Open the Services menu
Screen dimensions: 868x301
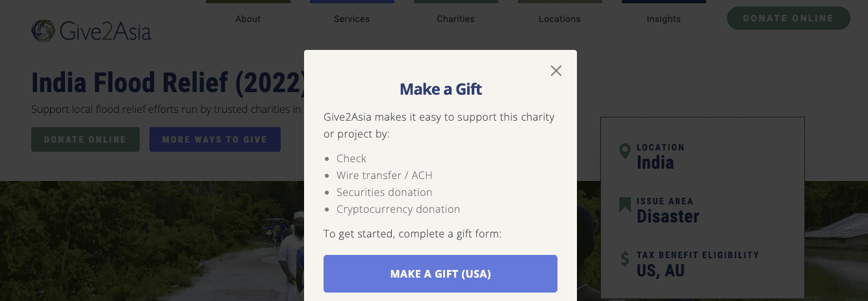[x=351, y=19]
